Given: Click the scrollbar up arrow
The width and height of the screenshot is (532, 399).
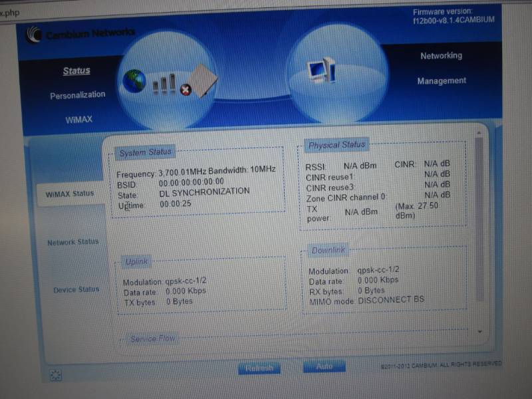Looking at the screenshot, I should tap(479, 132).
